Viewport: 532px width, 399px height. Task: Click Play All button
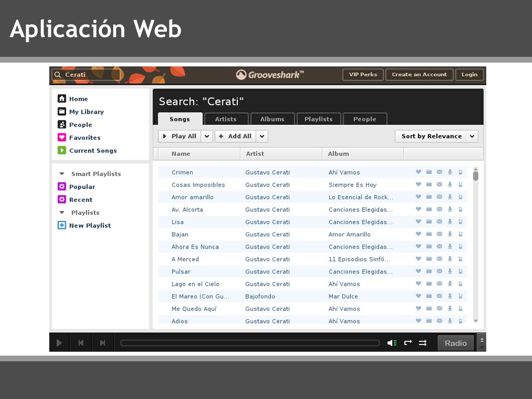[x=180, y=136]
